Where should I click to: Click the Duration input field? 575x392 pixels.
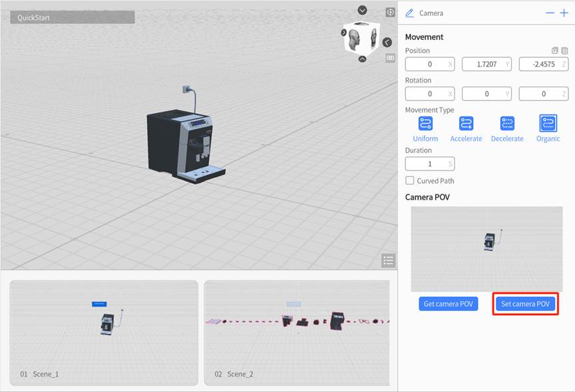point(429,164)
